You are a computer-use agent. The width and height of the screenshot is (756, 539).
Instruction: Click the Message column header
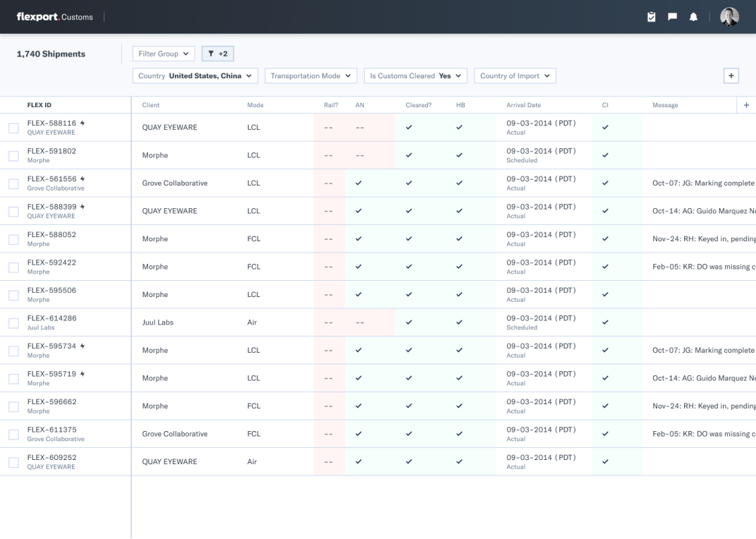(x=665, y=104)
